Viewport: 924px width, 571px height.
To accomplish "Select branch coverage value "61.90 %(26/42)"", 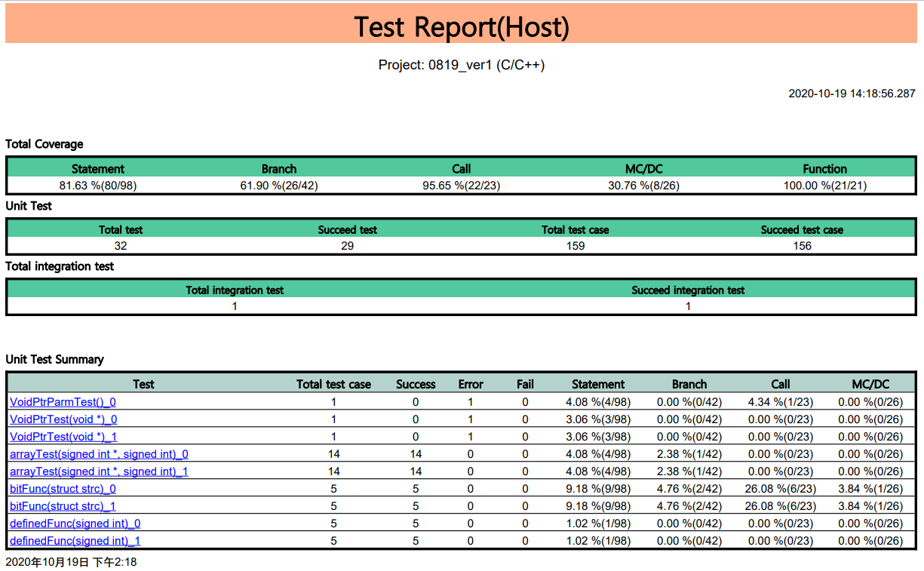I will coord(279,186).
